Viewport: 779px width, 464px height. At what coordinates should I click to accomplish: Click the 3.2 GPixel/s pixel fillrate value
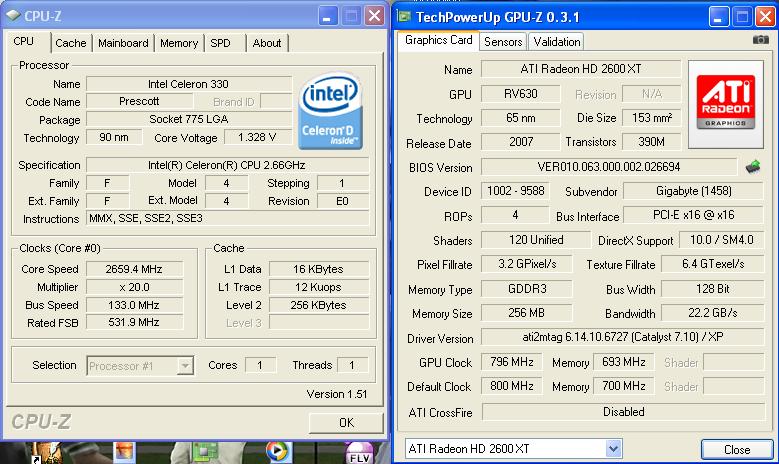527,264
